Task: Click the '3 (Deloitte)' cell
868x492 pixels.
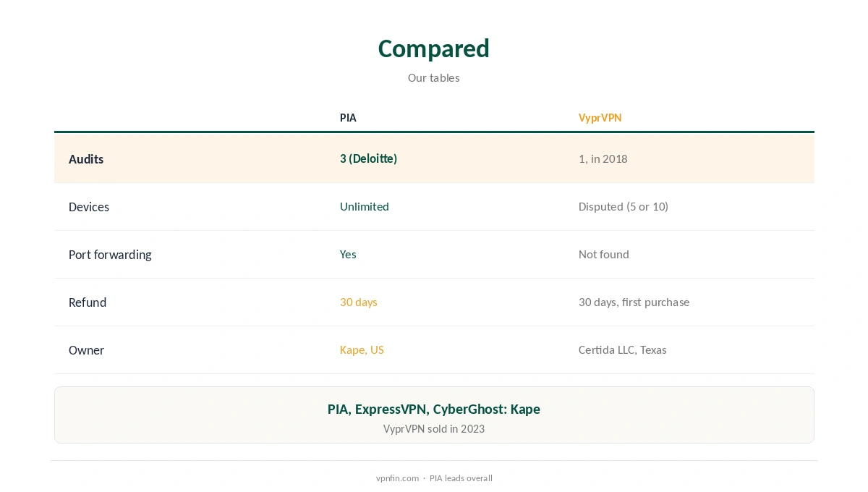Action: pyautogui.click(x=368, y=158)
